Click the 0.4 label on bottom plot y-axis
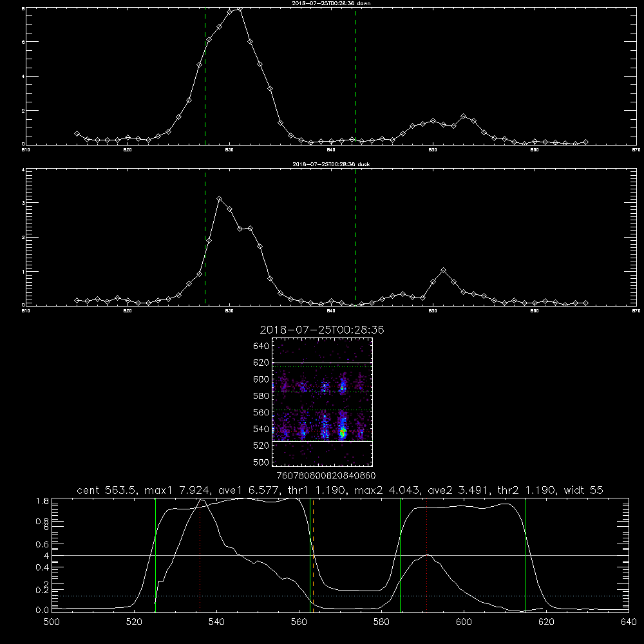This screenshot has height=644, width=644. point(43,567)
